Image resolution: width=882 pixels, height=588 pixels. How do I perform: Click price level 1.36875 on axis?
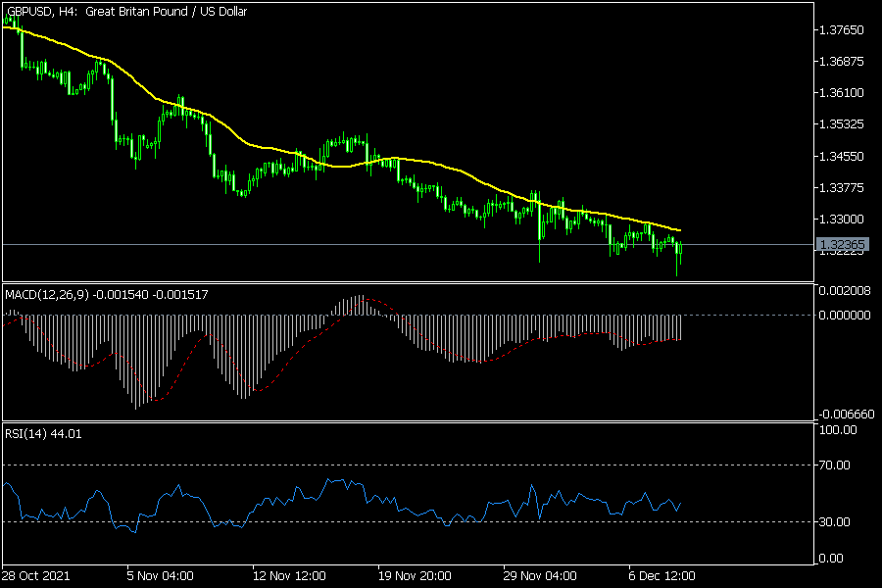[x=842, y=62]
